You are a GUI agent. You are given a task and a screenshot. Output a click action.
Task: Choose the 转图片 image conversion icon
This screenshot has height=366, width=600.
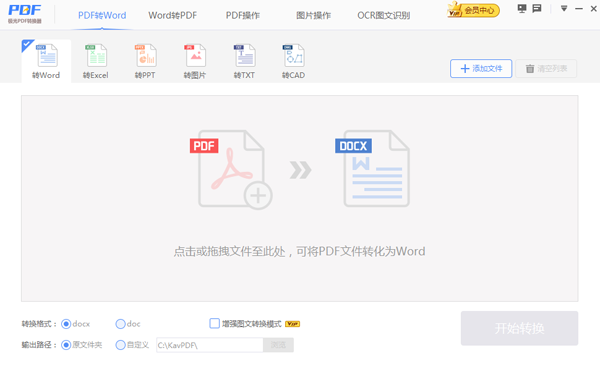click(x=195, y=61)
